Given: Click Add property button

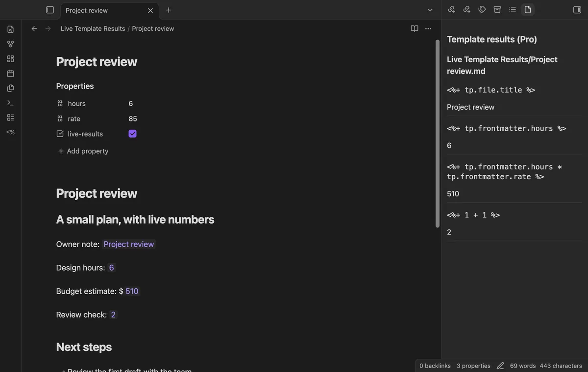Looking at the screenshot, I should coord(83,151).
